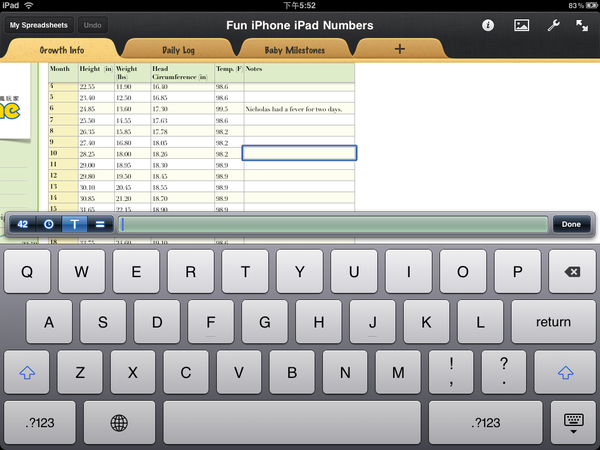Tap the backspace delete key
Viewport: 600px width, 450px height.
[572, 272]
